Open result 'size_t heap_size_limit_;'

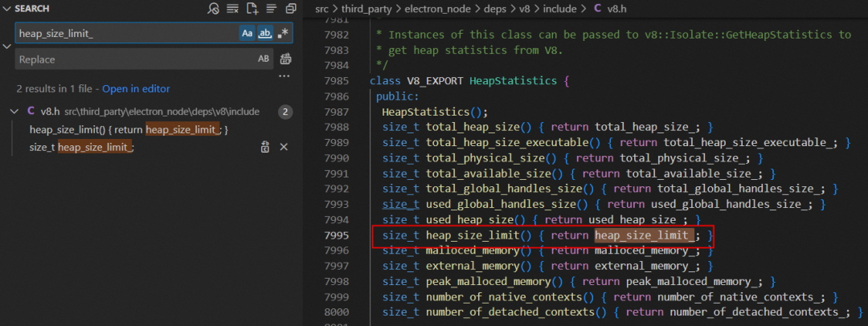pyautogui.click(x=82, y=147)
